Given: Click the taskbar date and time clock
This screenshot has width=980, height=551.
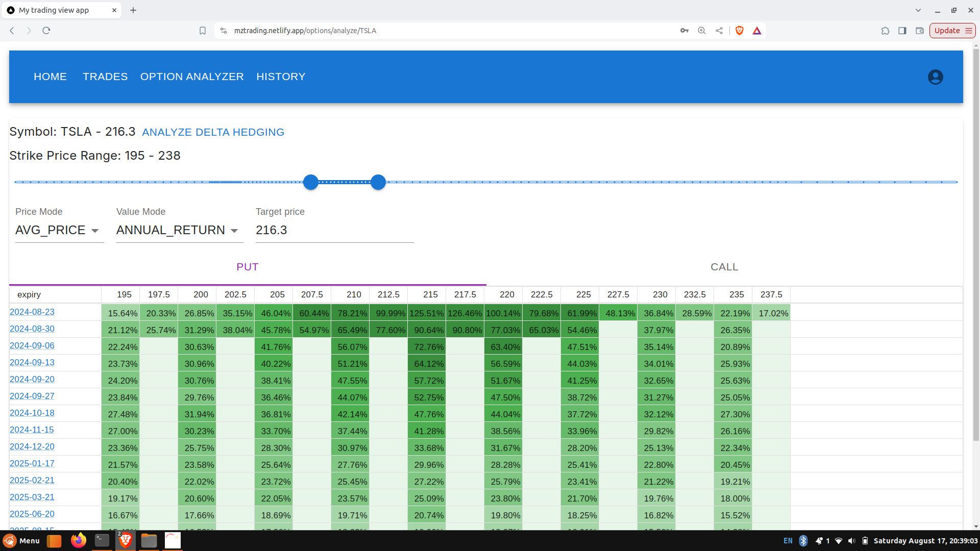Looking at the screenshot, I should pos(925,541).
